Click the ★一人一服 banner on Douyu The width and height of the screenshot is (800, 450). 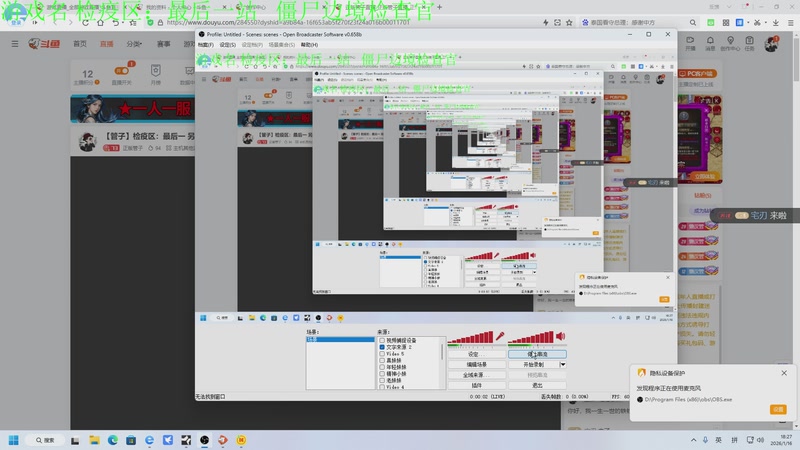tap(133, 109)
